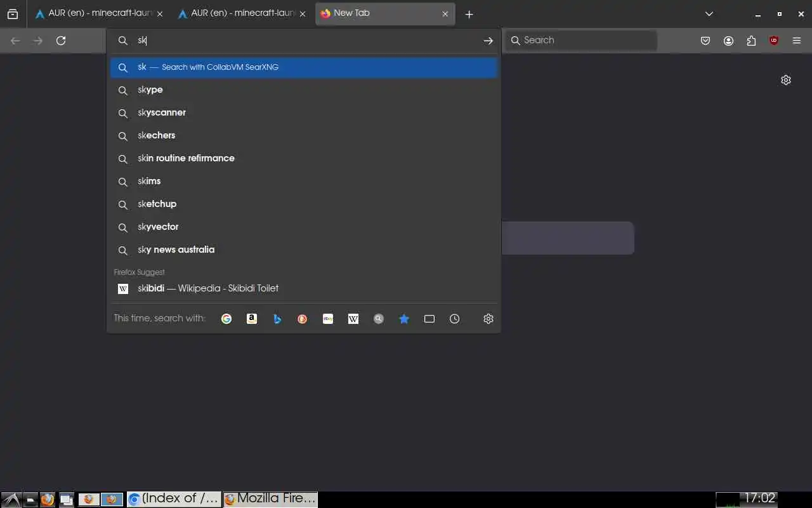Search this time with Bing
This screenshot has height=508, width=812.
click(277, 319)
